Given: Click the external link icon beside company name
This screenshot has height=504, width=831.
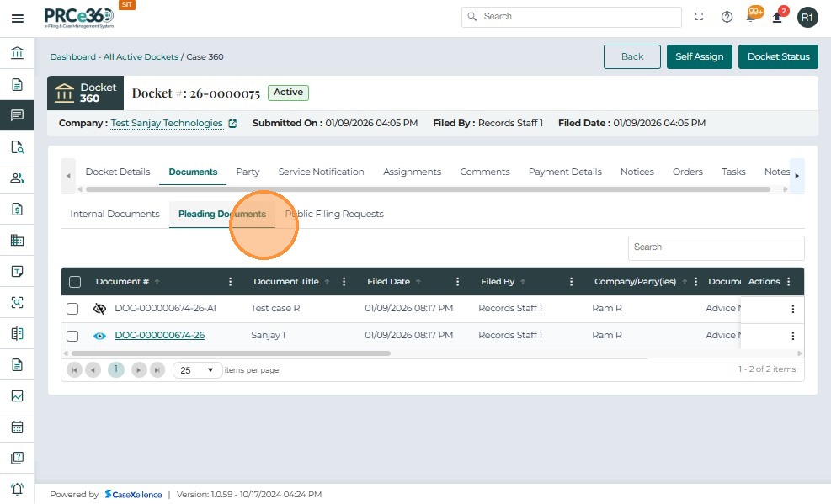Looking at the screenshot, I should click(233, 124).
